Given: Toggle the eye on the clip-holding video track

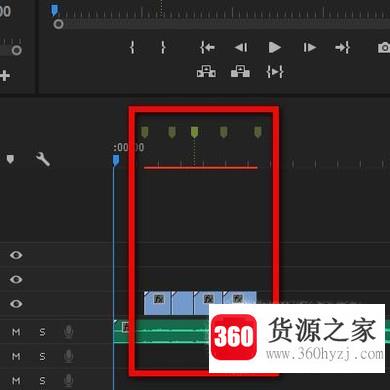Looking at the screenshot, I should pyautogui.click(x=16, y=304).
